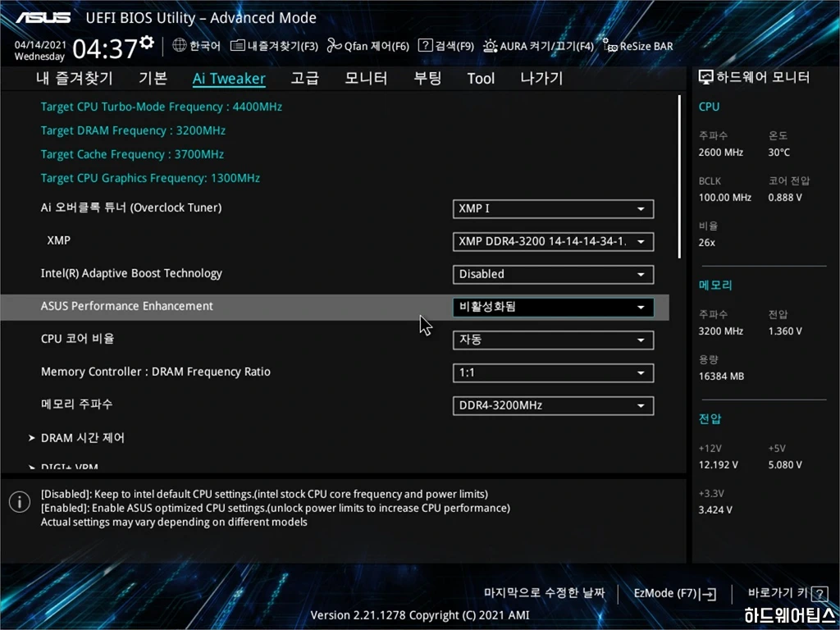This screenshot has height=630, width=840.
Task: Click the favorites list icon (F3)
Action: click(x=237, y=46)
